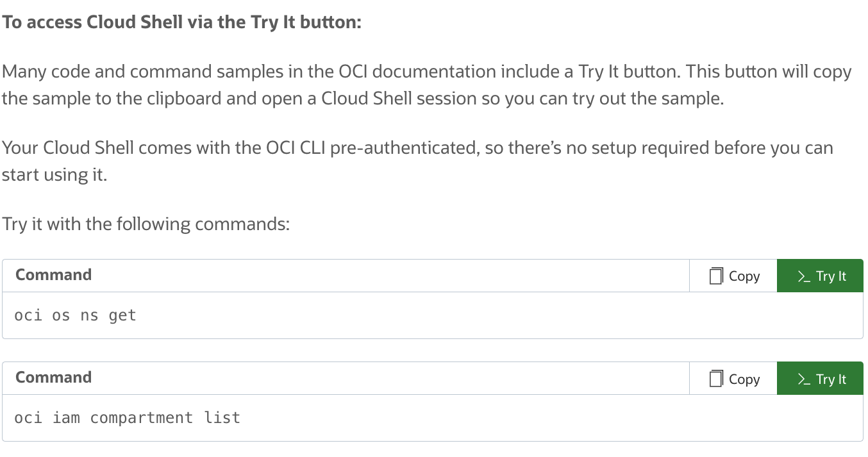Click the code text oci os ns get

pos(75,315)
